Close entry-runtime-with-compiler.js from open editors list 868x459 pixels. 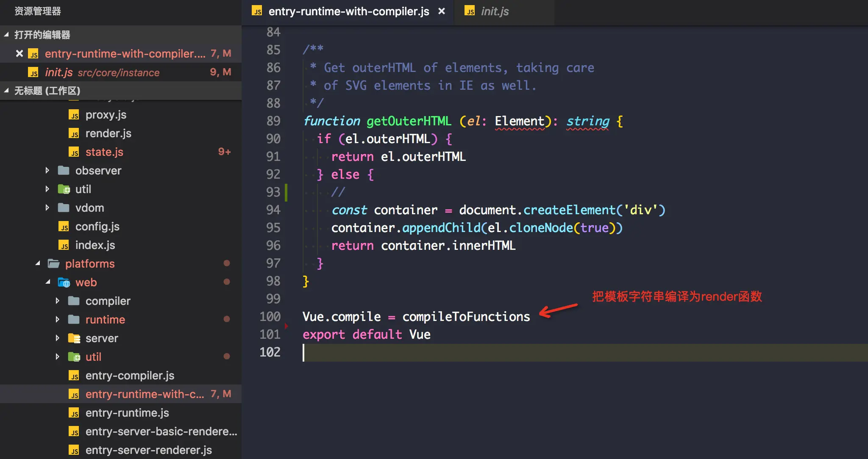point(19,53)
